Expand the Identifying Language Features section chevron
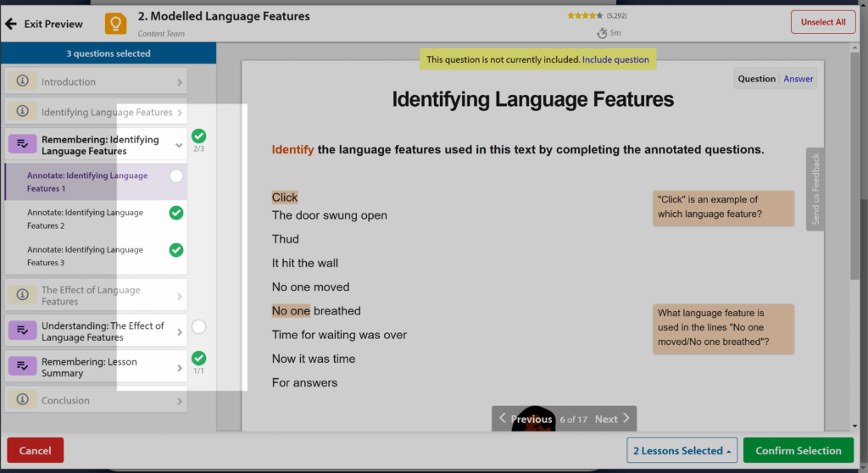868x473 pixels. 180,113
